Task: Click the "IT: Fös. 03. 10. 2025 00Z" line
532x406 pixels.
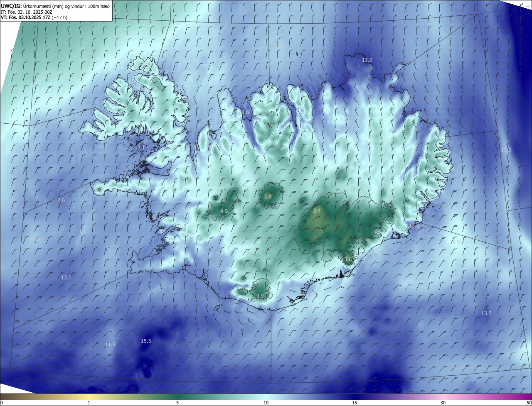Action: (x=26, y=12)
